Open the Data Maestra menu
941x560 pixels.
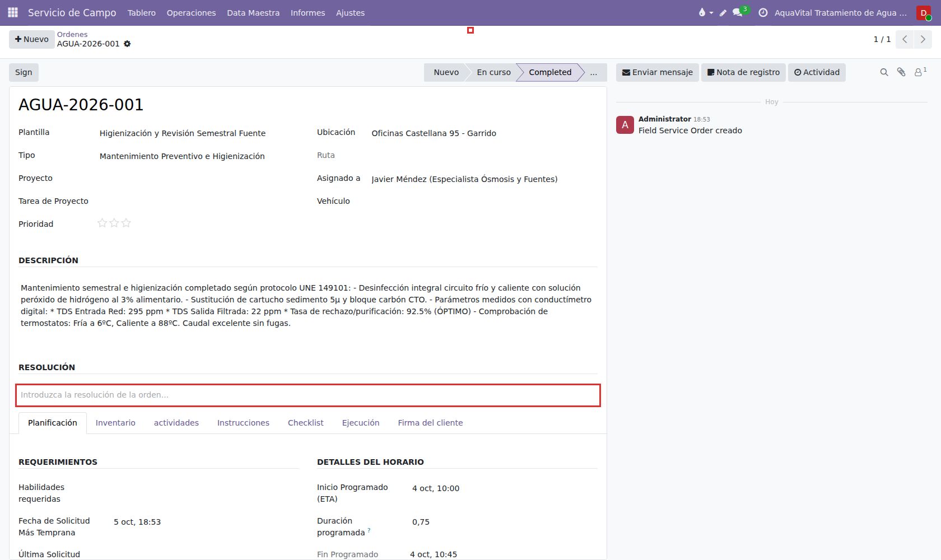[x=253, y=13]
